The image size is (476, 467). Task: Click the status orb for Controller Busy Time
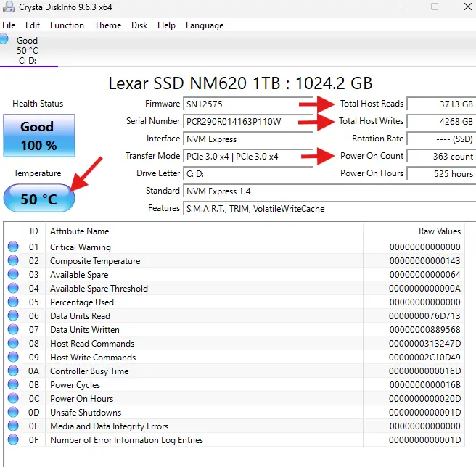click(13, 371)
